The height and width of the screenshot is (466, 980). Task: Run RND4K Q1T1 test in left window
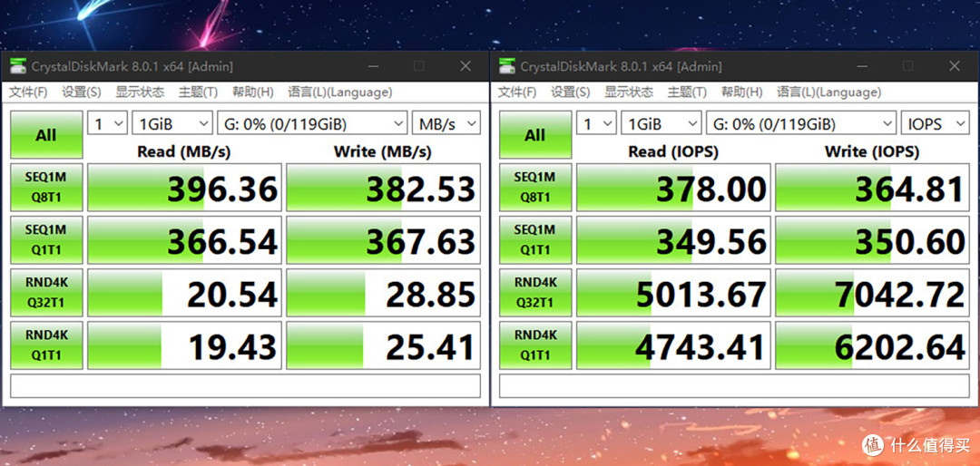coord(46,345)
